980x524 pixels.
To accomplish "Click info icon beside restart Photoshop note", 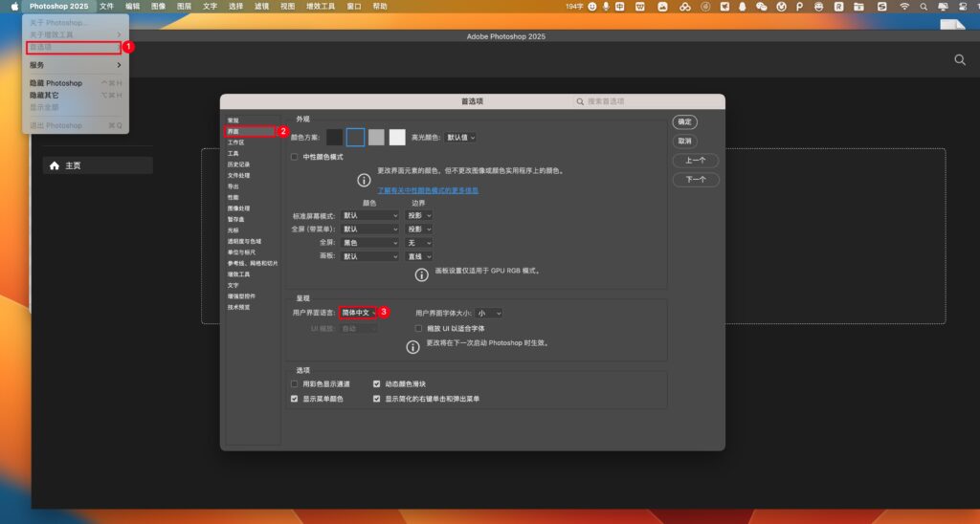I will pyautogui.click(x=412, y=347).
